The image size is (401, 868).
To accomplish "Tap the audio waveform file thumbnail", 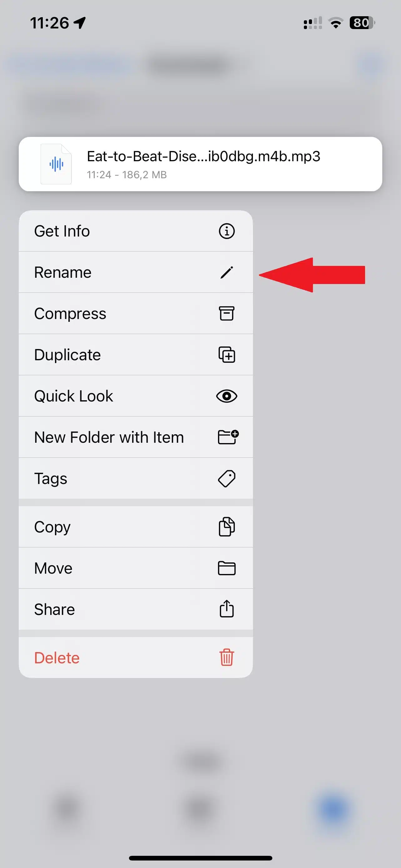I will (56, 164).
